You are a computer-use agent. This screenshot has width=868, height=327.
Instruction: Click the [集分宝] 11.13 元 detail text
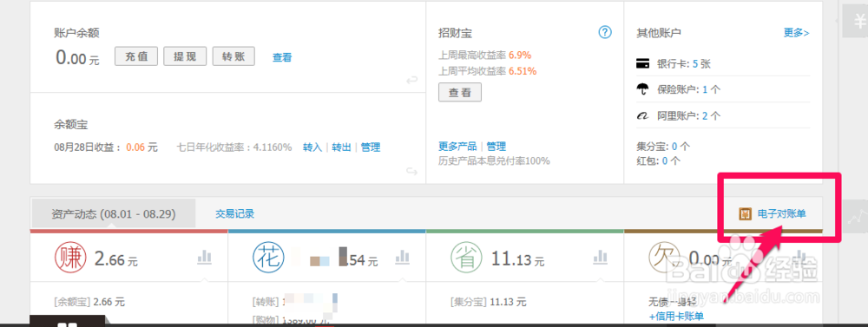(488, 302)
